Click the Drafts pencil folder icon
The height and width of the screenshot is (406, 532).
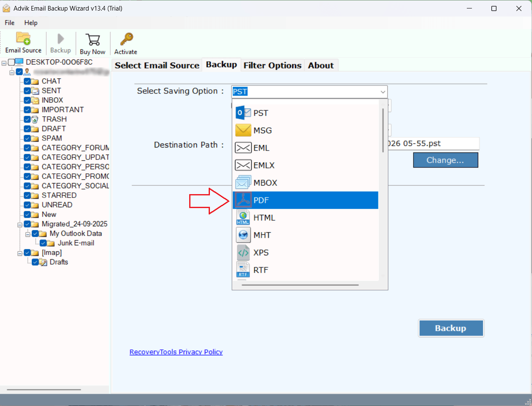point(43,262)
